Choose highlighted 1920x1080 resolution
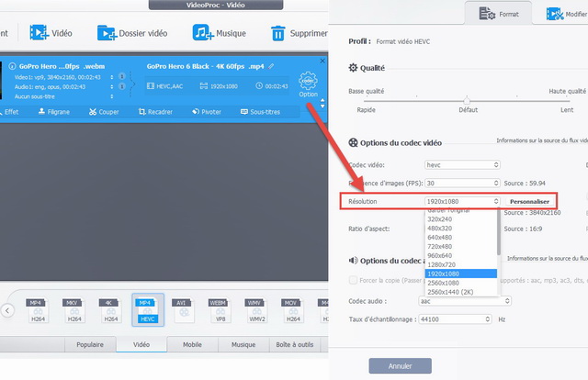The image size is (588, 380). point(461,274)
